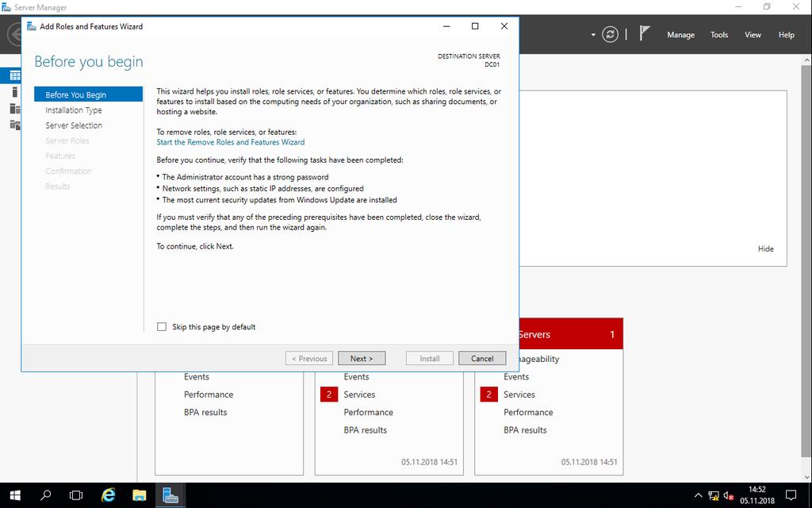Viewport: 812px width, 508px height.
Task: Click the network tray icon
Action: click(x=714, y=496)
